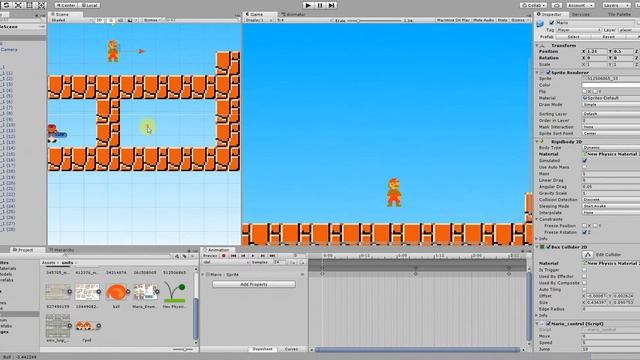
Task: Open the Sorting Layer dropdown
Action: [611, 114]
